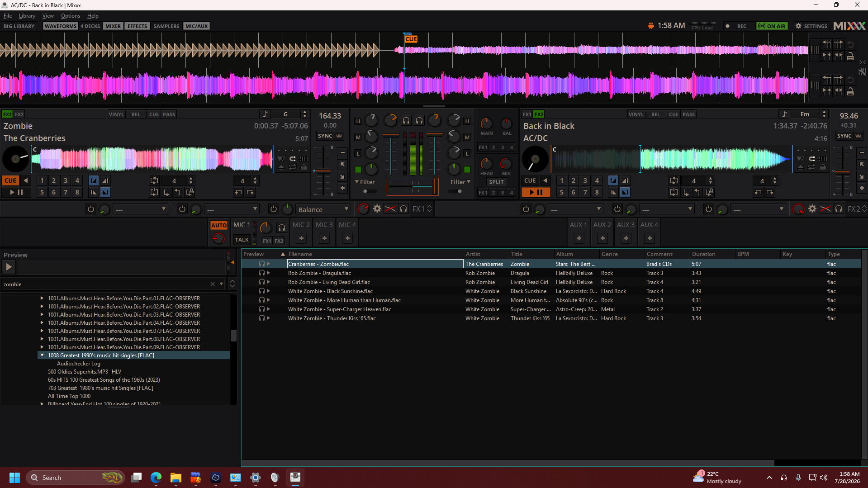The height and width of the screenshot is (488, 868).
Task: Toggle the first FX2 effect power button
Action: click(x=526, y=209)
